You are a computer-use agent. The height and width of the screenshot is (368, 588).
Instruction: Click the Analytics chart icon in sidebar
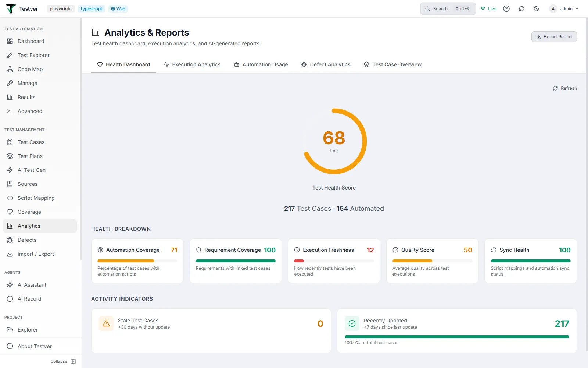coord(10,226)
